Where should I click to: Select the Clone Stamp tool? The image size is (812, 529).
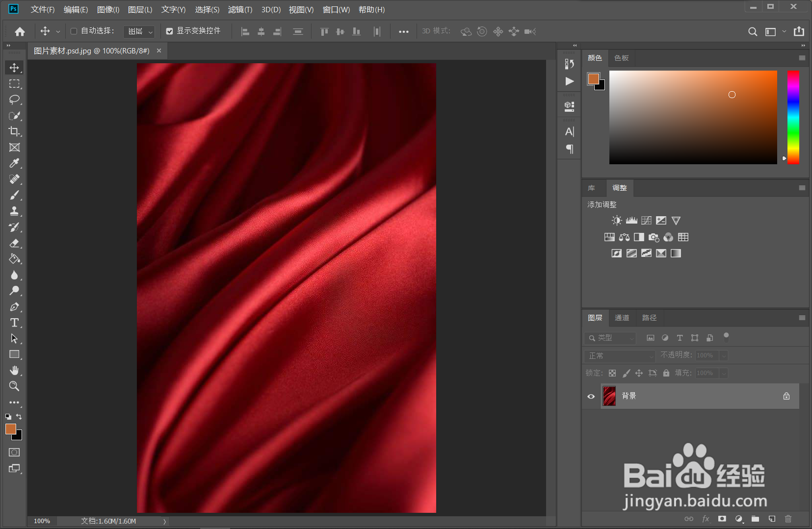[x=14, y=211]
